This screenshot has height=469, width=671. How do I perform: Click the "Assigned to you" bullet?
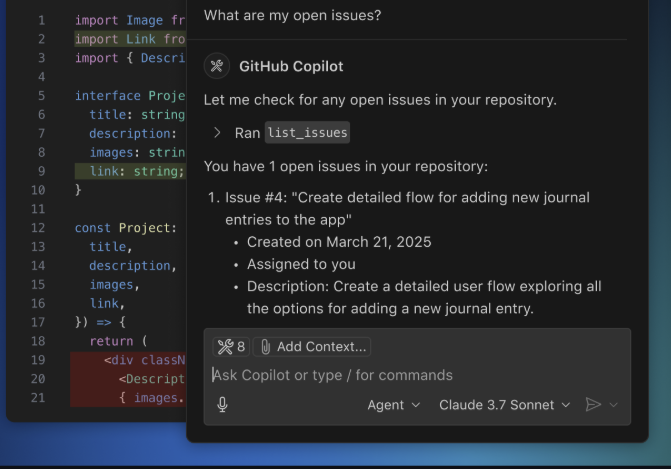pyautogui.click(x=301, y=264)
